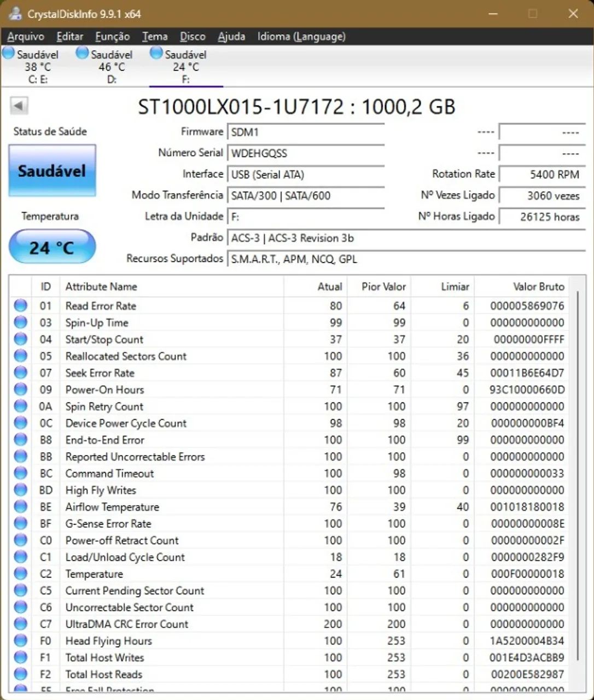Open the Ajuda menu
The image size is (594, 700).
(x=231, y=37)
